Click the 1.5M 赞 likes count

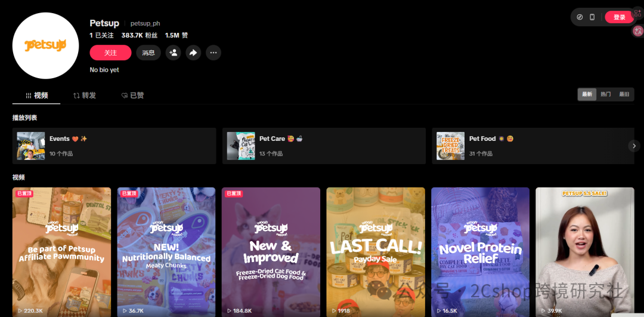point(176,35)
